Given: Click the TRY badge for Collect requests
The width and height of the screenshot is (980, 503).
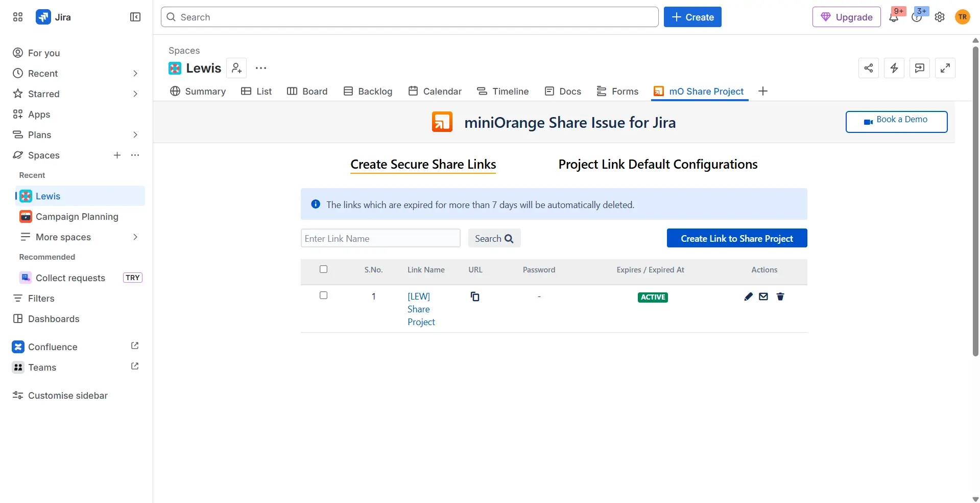Looking at the screenshot, I should click(133, 278).
